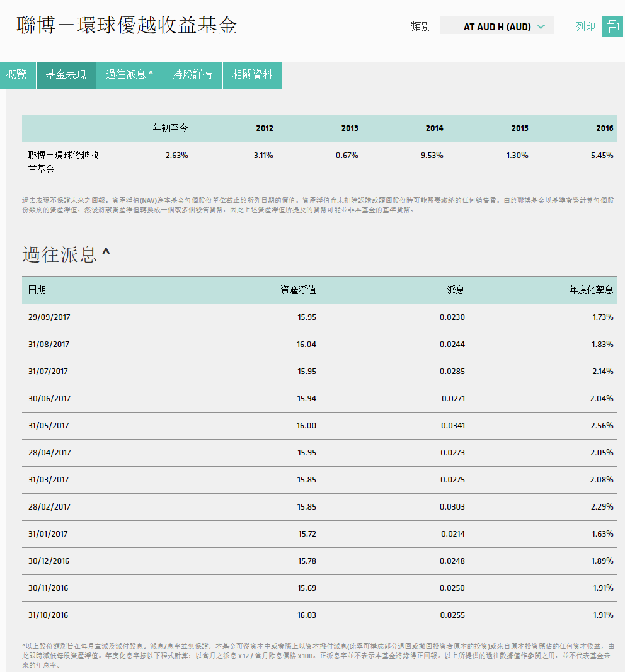This screenshot has height=672, width=625.
Task: Click NAV 15.72 in the 31/01/2017 row
Action: 307,533
